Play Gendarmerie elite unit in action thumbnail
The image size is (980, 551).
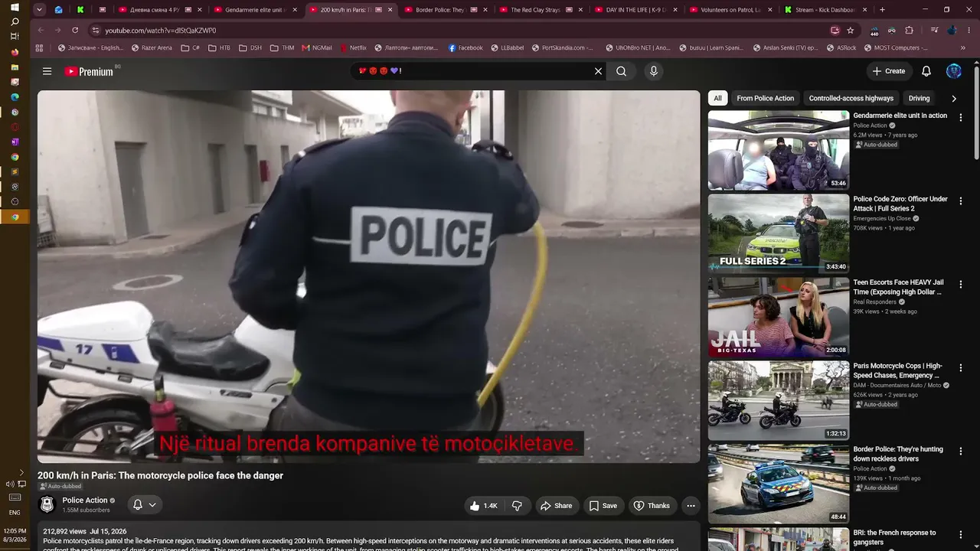(x=779, y=150)
